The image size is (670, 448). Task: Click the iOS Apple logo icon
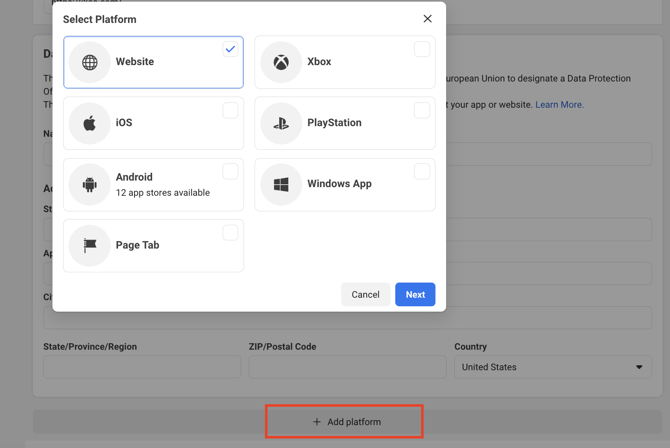(90, 123)
